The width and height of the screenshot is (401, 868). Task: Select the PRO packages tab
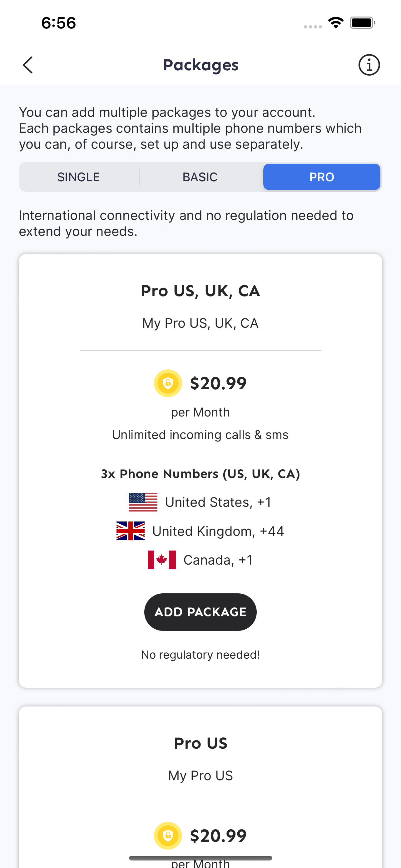click(x=322, y=177)
